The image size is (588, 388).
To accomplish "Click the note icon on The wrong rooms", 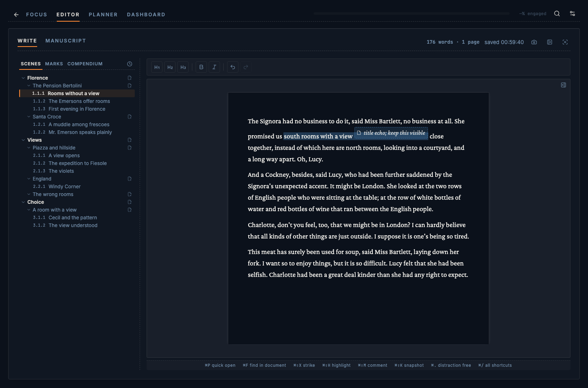I will click(x=129, y=194).
